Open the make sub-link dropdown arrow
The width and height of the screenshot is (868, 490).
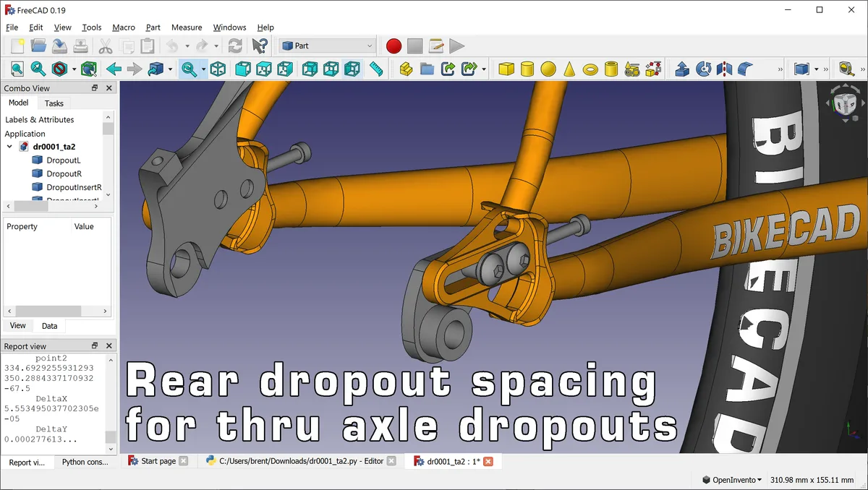(x=484, y=69)
